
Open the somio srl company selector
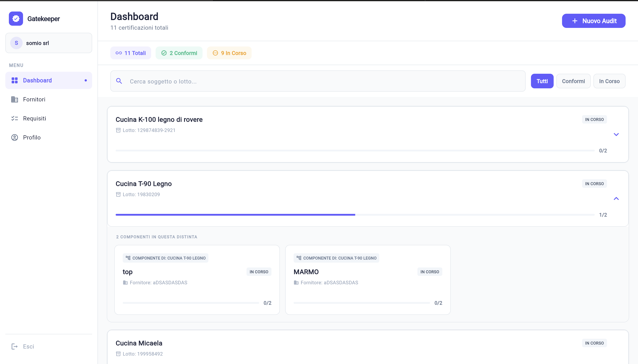(49, 43)
